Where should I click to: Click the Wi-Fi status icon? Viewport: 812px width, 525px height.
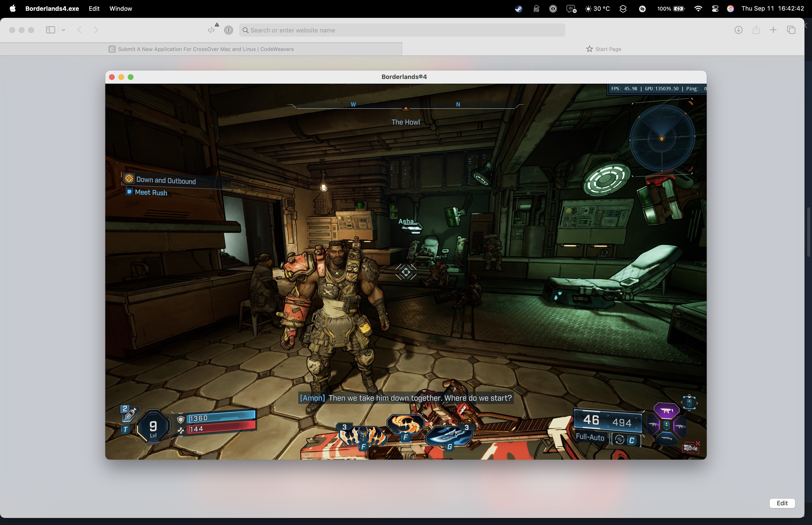[x=698, y=9]
